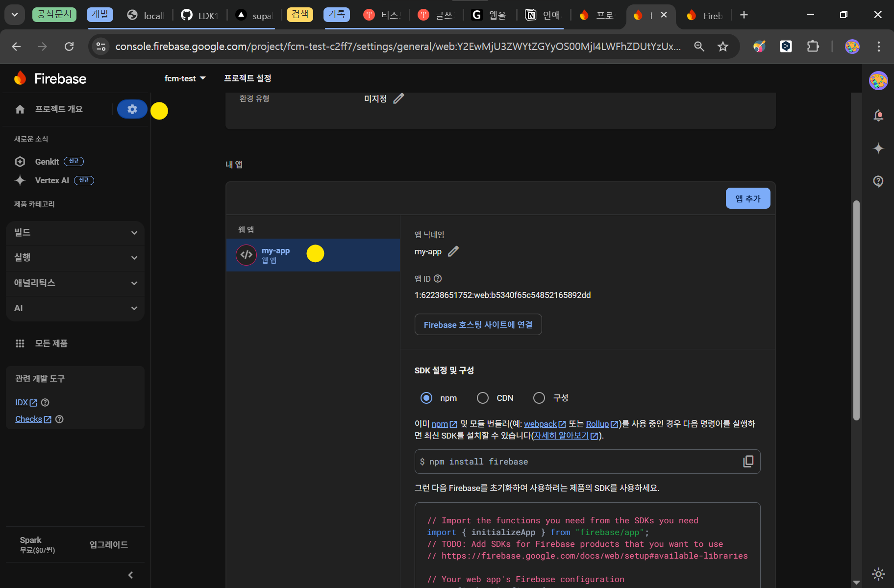The image size is (894, 588).
Task: Open the fcm-test project dropdown
Action: 185,78
